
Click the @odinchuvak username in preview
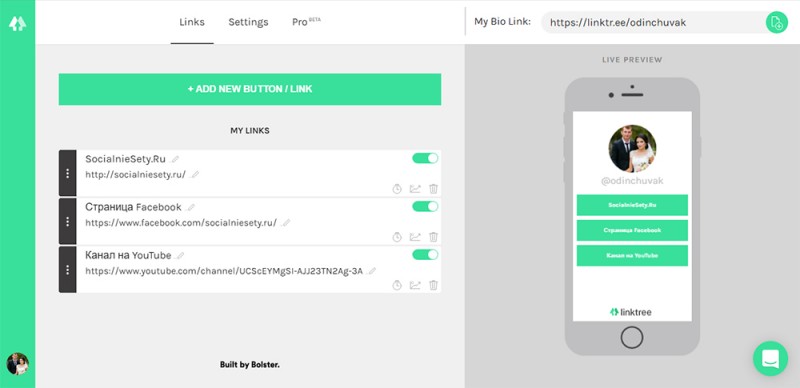tap(632, 181)
